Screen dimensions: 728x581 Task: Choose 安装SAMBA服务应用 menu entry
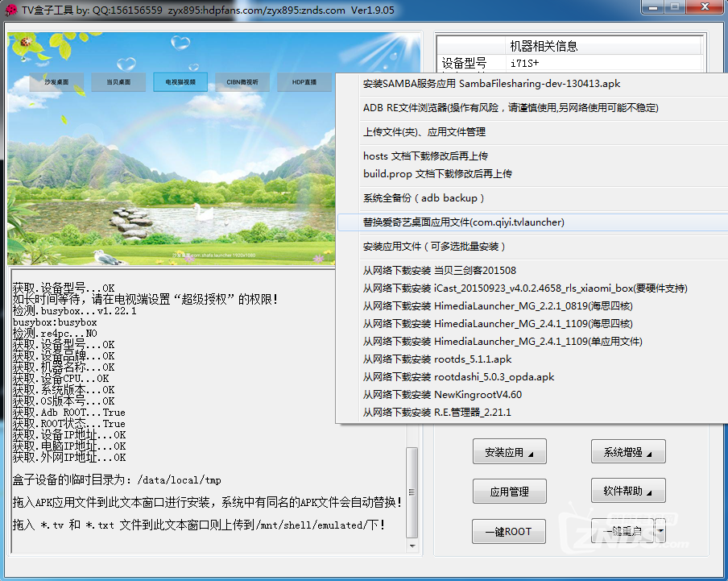[491, 84]
